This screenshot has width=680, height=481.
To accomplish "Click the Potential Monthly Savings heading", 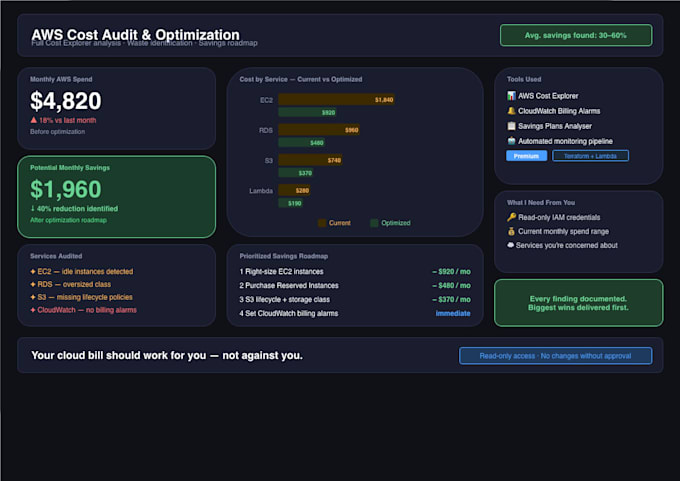I will pos(70,167).
